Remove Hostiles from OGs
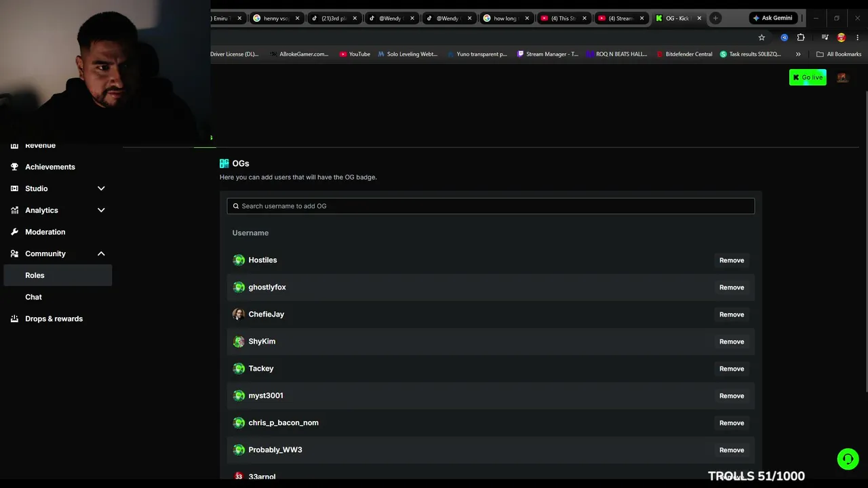This screenshot has width=868, height=488. point(732,260)
